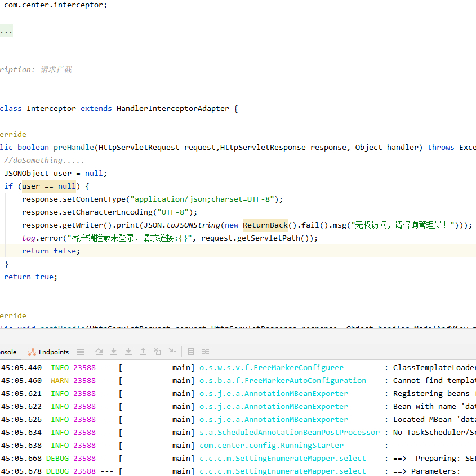This screenshot has height=476, width=476.
Task: Click the Step Into debugger icon
Action: 114,352
